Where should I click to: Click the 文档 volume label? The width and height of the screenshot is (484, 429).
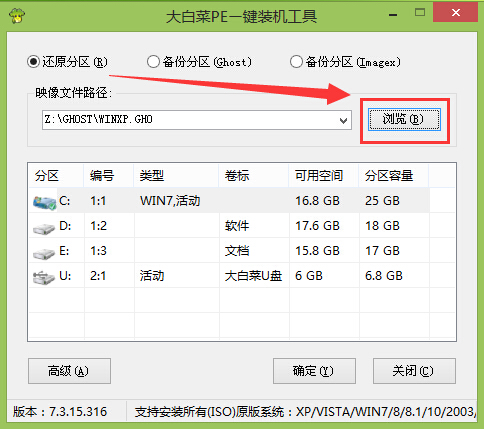point(237,251)
